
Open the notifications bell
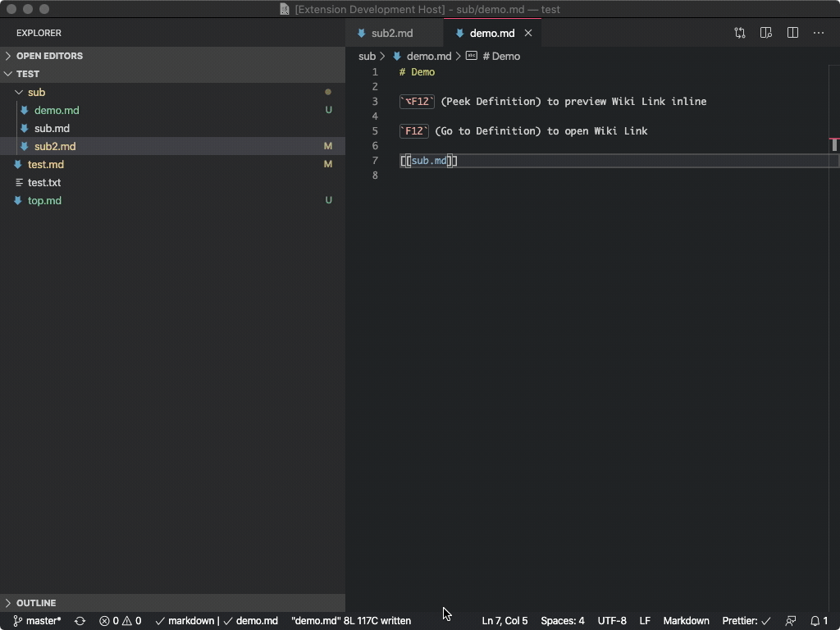[816, 621]
